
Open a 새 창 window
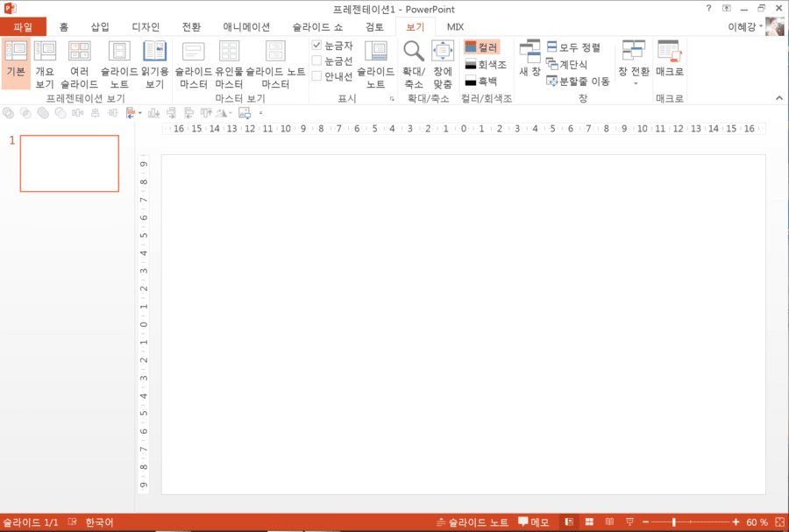point(530,59)
